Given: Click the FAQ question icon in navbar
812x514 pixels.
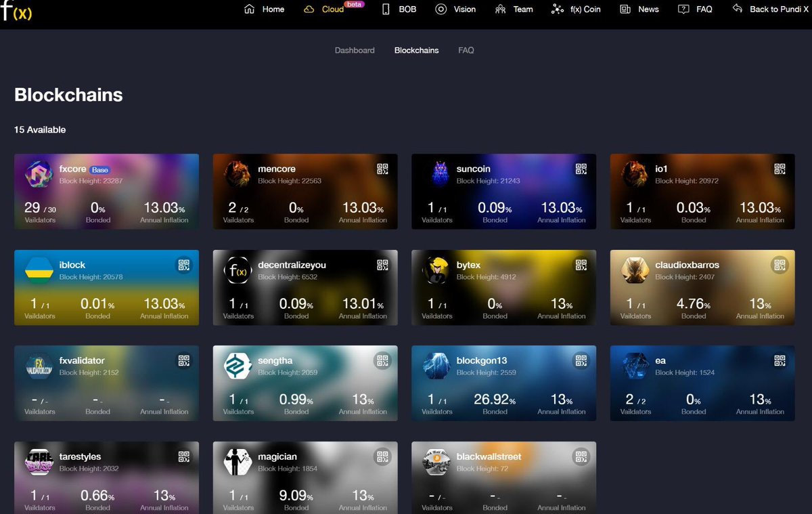Looking at the screenshot, I should 683,9.
